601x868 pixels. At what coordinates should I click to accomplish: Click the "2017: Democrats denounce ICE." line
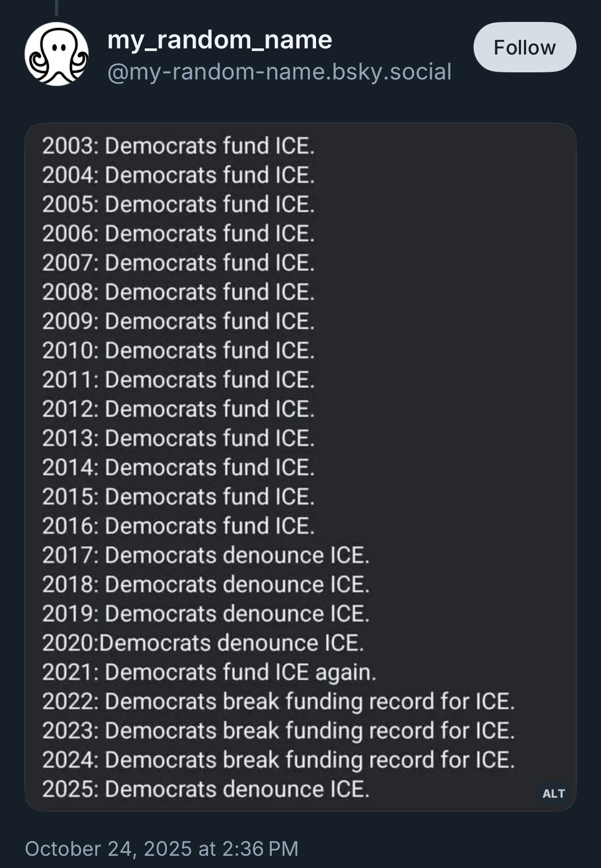coord(205,555)
